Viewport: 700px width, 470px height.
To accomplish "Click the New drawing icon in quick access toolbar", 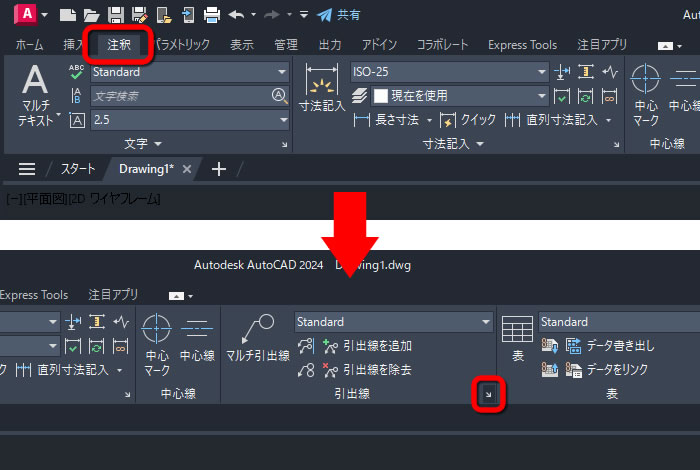I will pyautogui.click(x=67, y=15).
